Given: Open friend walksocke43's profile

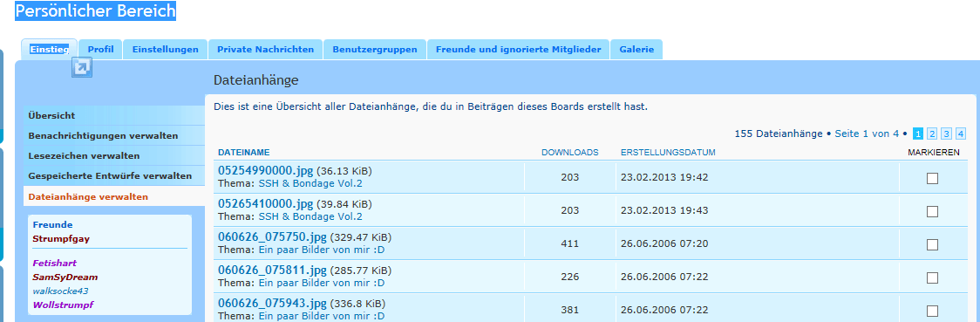Looking at the screenshot, I should click(61, 291).
